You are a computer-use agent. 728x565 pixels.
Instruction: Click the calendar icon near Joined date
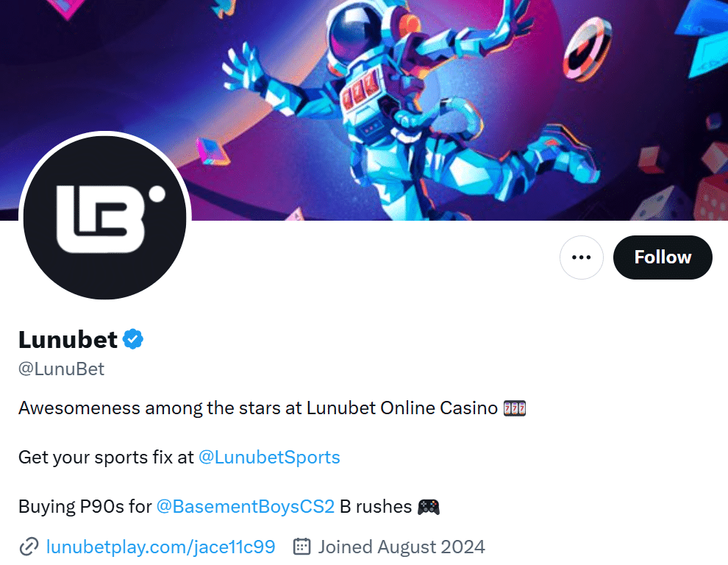pos(301,547)
